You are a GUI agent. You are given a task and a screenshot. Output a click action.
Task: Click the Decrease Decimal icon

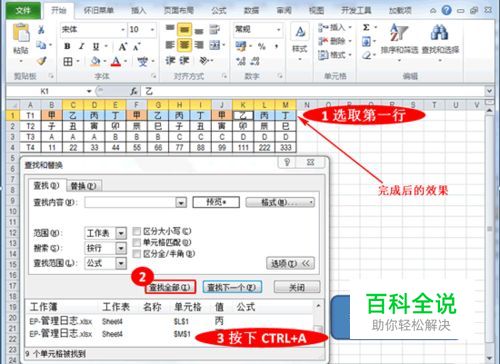[255, 61]
